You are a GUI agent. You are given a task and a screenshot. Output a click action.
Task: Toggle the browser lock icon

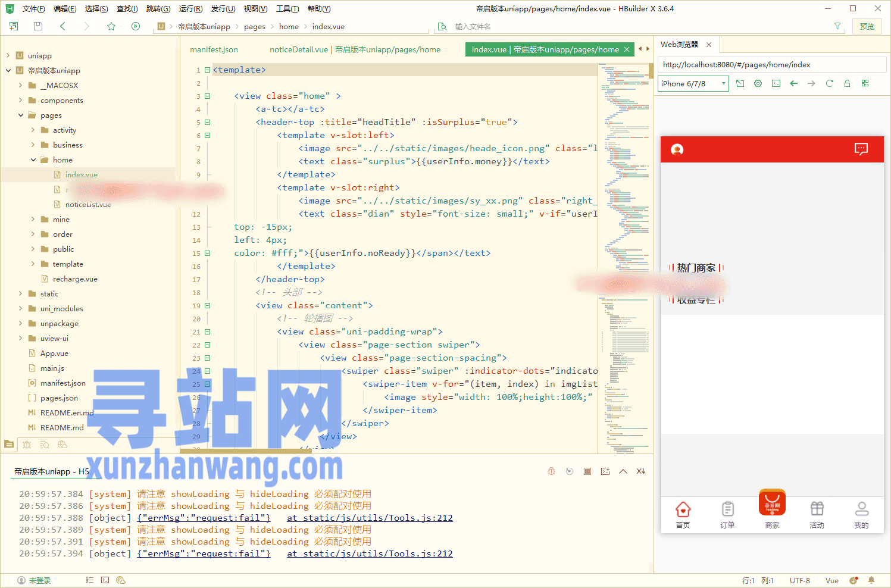(847, 83)
